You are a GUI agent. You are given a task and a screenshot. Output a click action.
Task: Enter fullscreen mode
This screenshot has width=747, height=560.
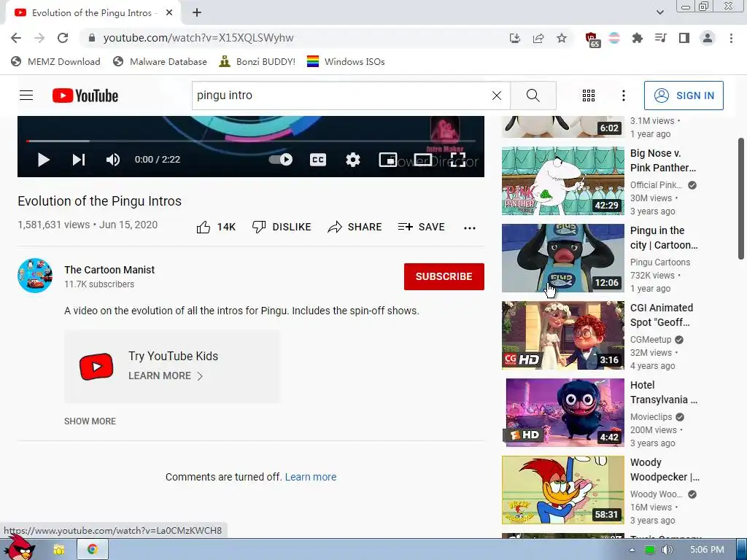coord(458,160)
